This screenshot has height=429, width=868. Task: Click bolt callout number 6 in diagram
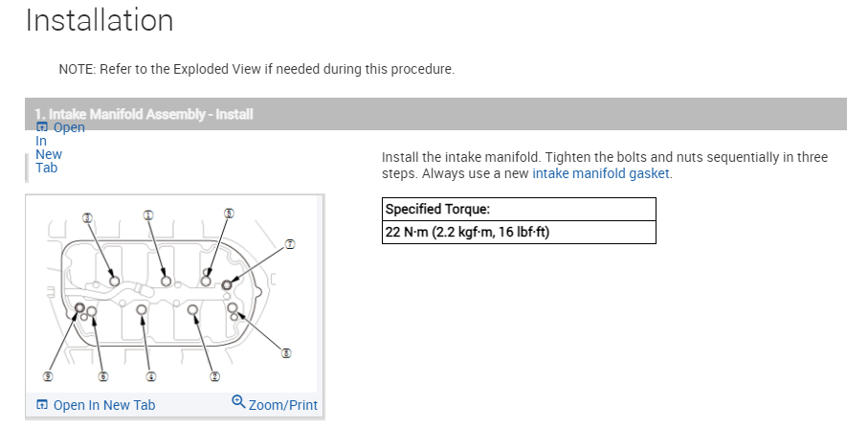click(x=102, y=375)
